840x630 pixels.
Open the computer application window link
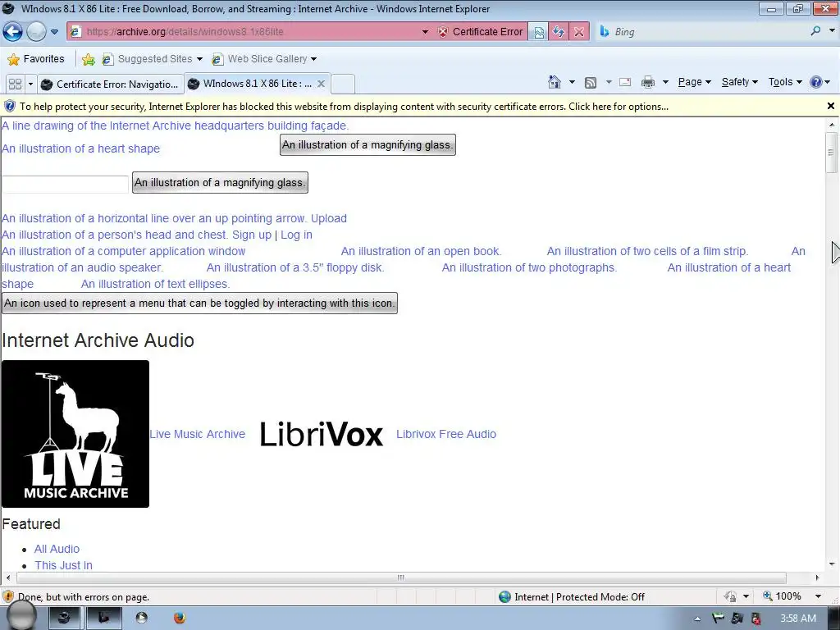124,251
